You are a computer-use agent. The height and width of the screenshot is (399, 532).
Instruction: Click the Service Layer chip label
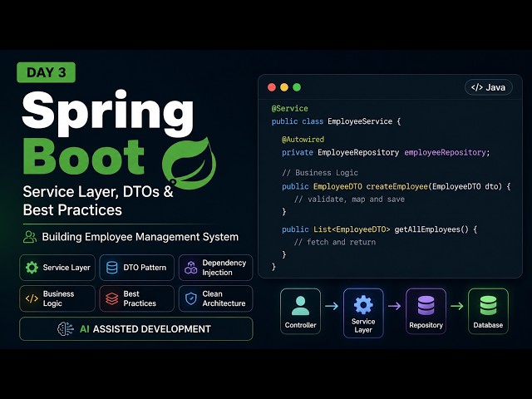point(66,268)
